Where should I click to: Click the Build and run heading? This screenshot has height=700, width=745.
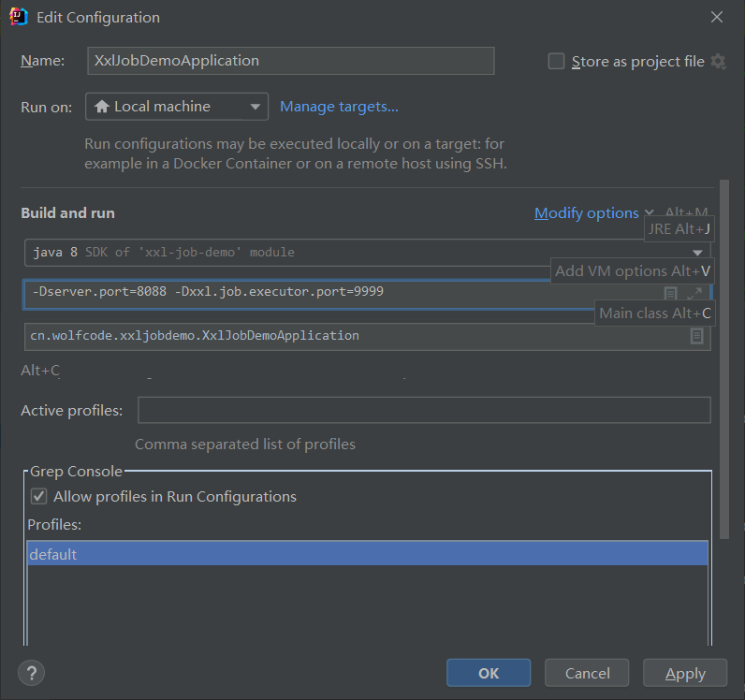point(68,212)
